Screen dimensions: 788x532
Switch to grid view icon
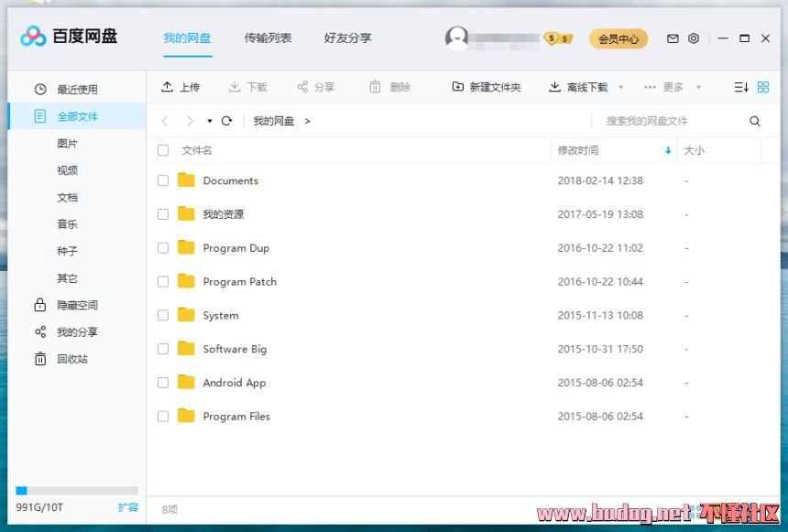(x=762, y=87)
